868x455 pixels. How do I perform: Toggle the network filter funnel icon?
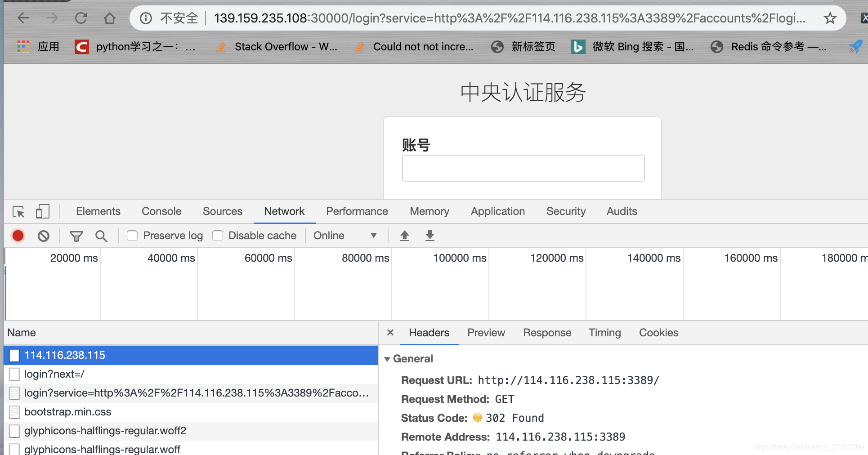pos(76,236)
